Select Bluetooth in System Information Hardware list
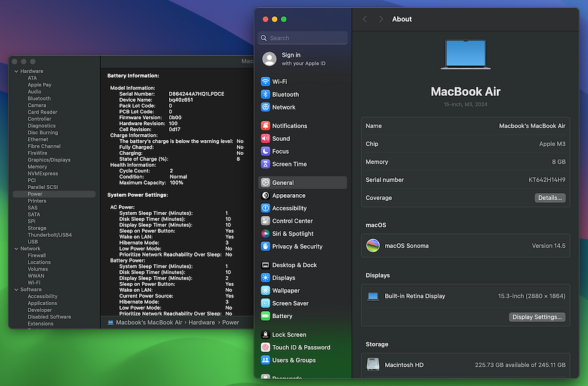 [x=39, y=98]
